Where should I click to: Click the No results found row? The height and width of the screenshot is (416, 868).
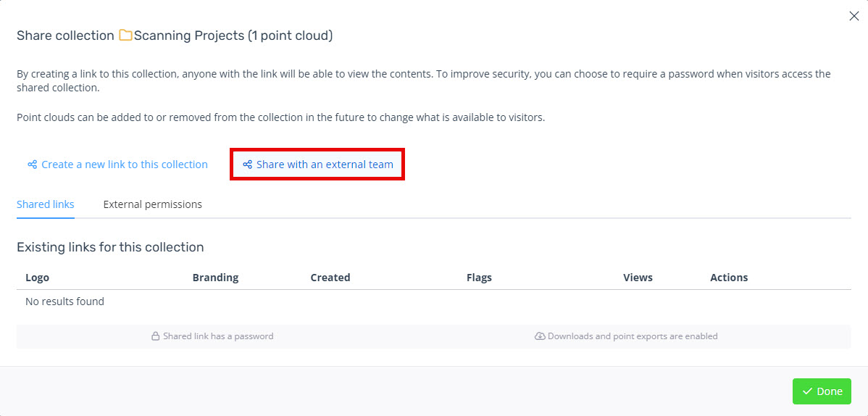click(x=434, y=302)
